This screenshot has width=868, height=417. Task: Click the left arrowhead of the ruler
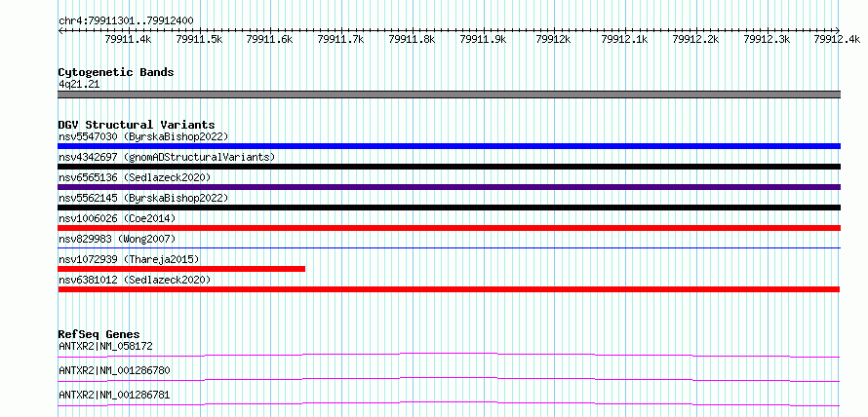(60, 30)
